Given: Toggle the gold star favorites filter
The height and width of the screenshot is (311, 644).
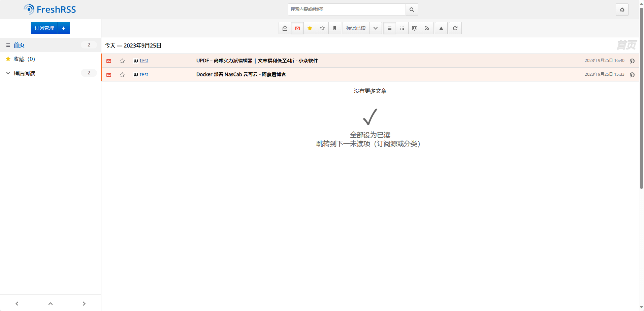Looking at the screenshot, I should click(x=310, y=28).
